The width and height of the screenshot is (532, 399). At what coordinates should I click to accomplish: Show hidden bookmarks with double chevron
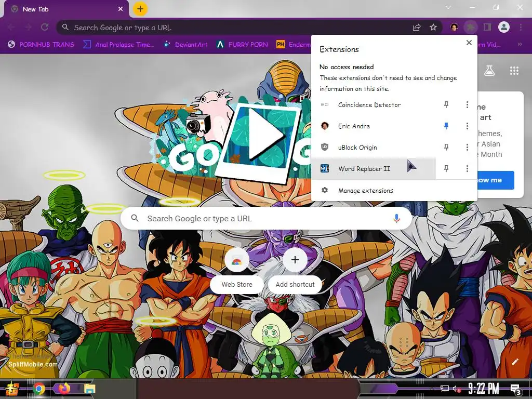pos(520,45)
